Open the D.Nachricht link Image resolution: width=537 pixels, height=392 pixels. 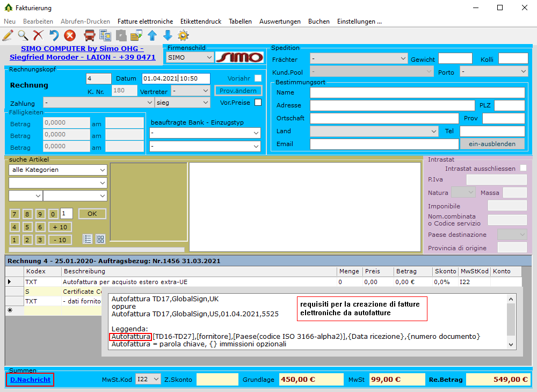pyautogui.click(x=30, y=380)
